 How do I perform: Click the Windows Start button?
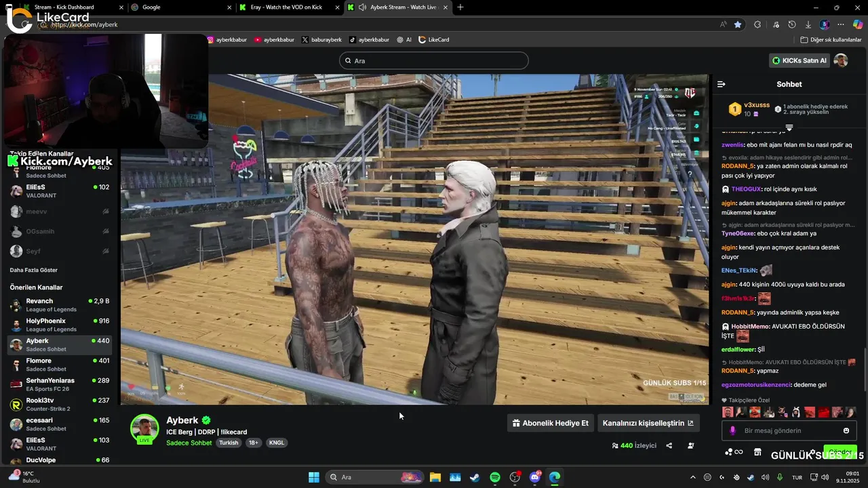(x=313, y=477)
